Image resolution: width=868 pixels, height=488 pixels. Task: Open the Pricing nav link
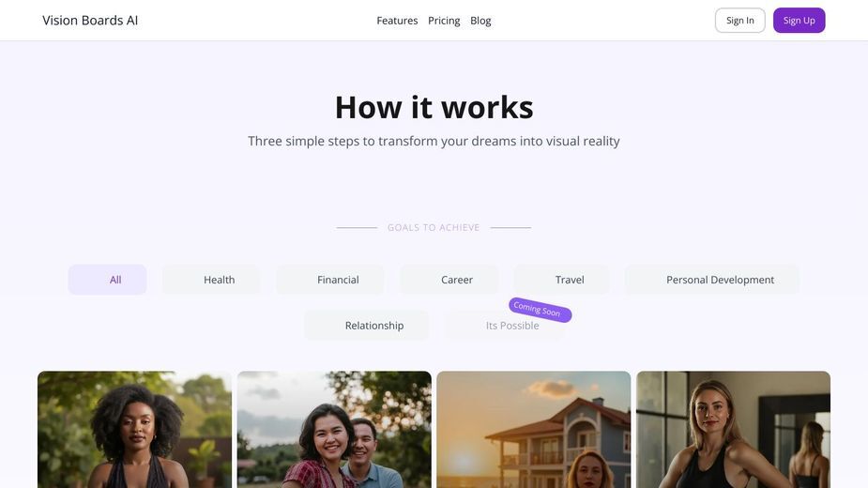point(444,21)
